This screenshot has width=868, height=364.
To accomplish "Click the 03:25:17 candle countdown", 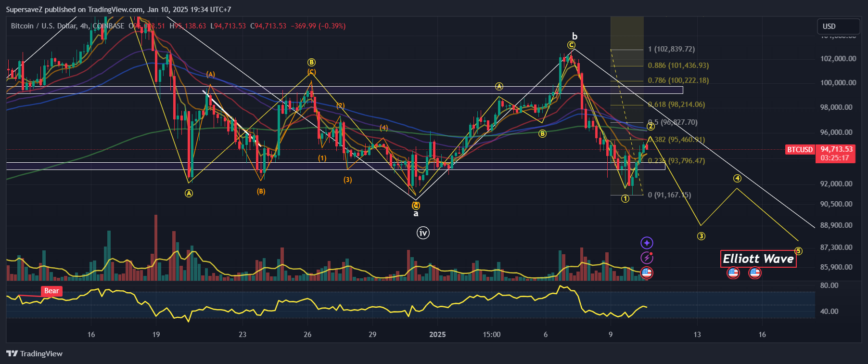I will pyautogui.click(x=835, y=158).
